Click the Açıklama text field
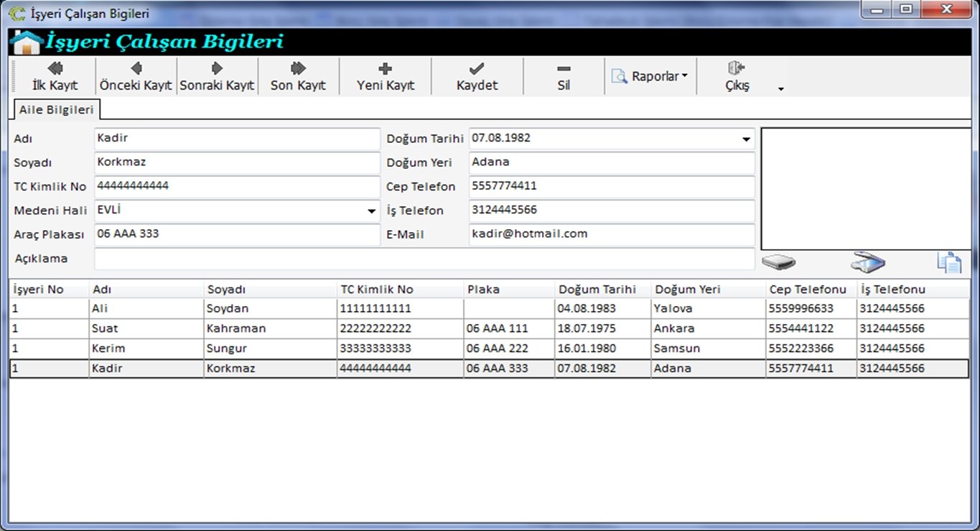 tap(424, 259)
